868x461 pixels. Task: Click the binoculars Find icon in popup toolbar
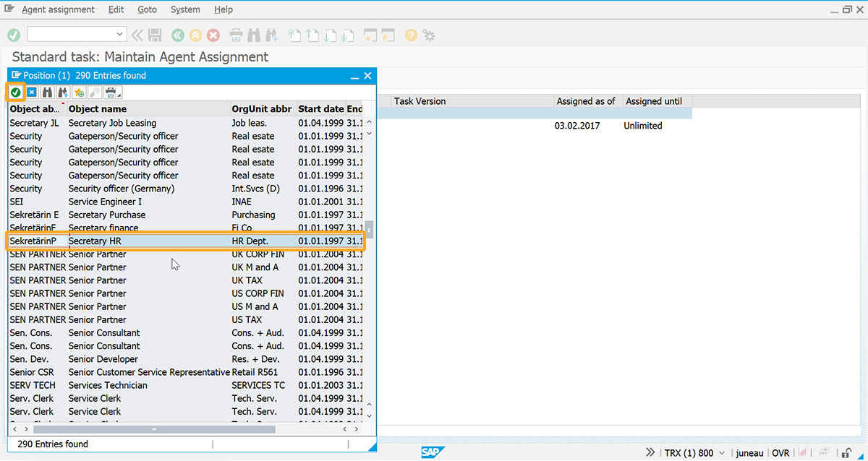click(x=47, y=92)
